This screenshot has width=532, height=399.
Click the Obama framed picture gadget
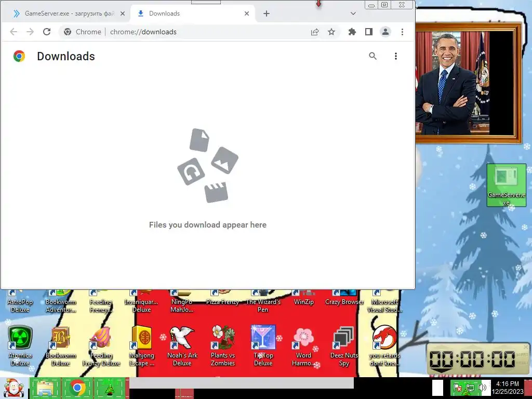[x=468, y=83]
